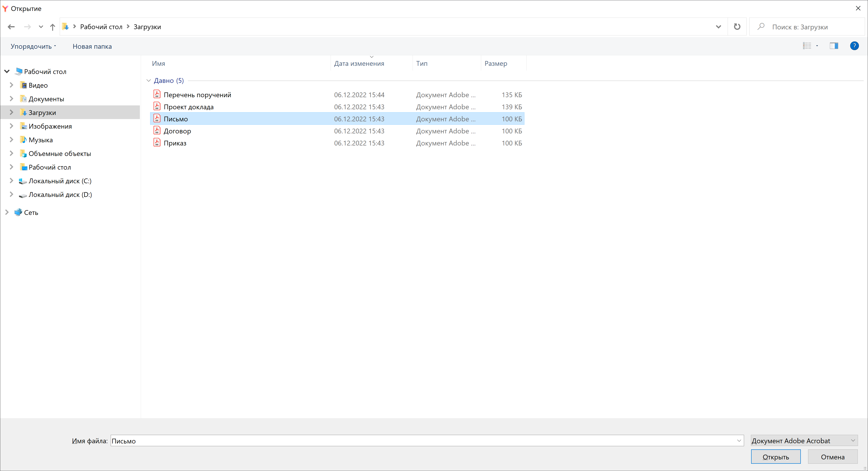Click the Открыть button
Image resolution: width=868 pixels, height=471 pixels.
pos(776,456)
